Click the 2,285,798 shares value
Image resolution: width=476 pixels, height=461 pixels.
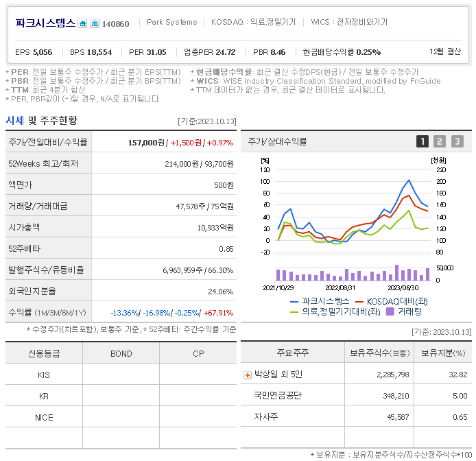[x=393, y=375]
